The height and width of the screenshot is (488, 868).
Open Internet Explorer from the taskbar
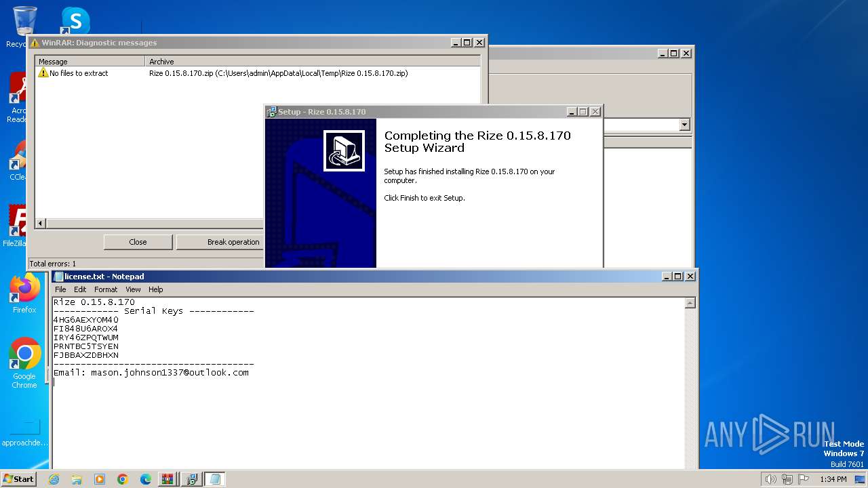[x=54, y=479]
